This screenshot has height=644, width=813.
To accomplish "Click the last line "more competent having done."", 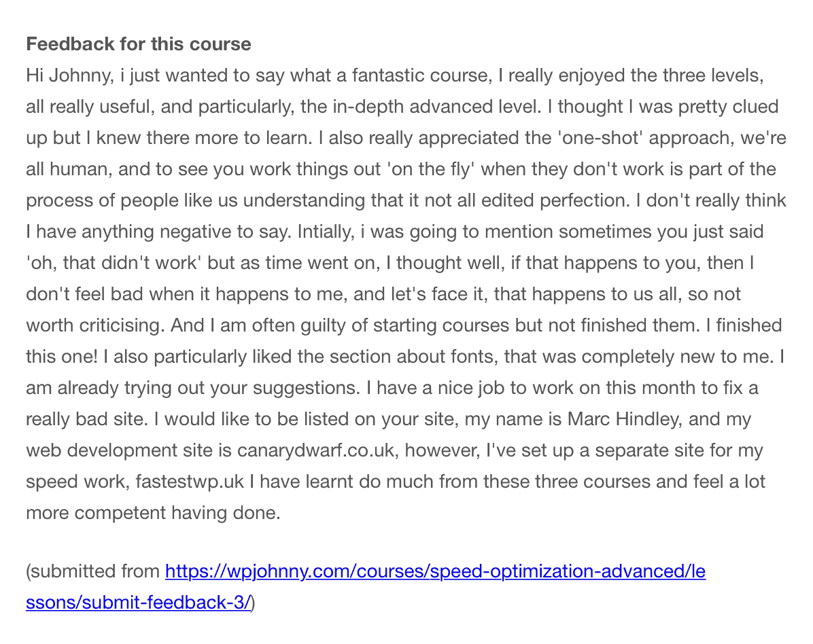I will tap(153, 513).
